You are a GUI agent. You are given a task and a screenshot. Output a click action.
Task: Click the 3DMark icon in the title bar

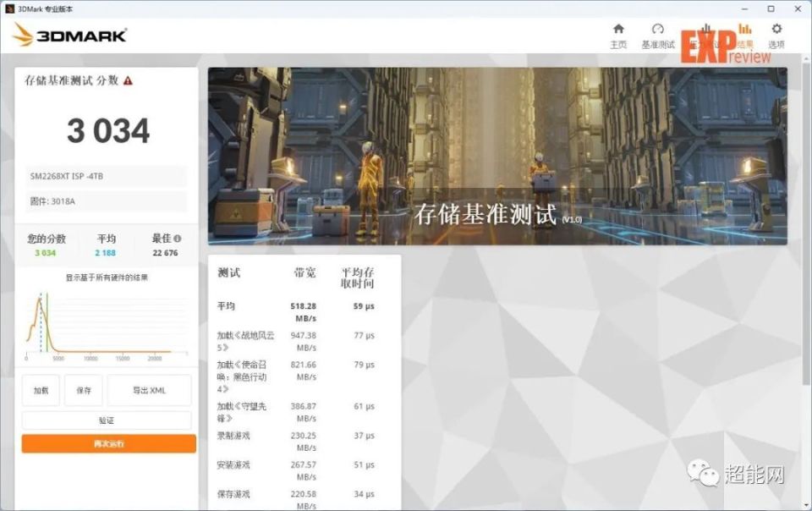coord(8,8)
